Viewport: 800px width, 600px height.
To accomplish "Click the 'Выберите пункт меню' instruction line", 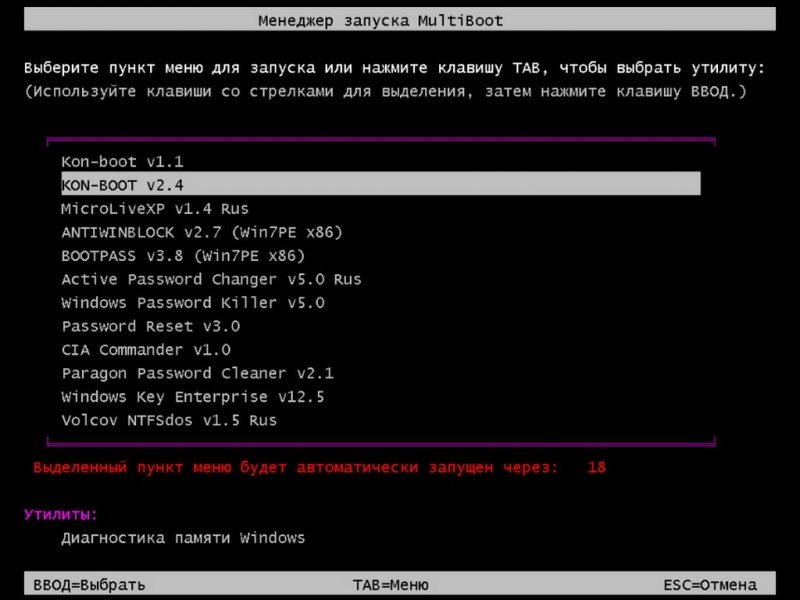I will pyautogui.click(x=394, y=68).
